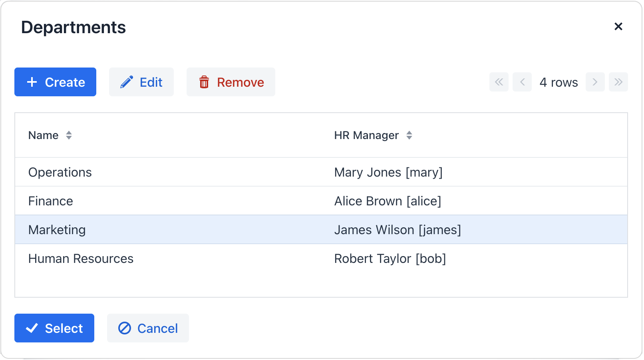Click the pencil Edit button
This screenshot has height=360, width=644.
click(x=141, y=82)
